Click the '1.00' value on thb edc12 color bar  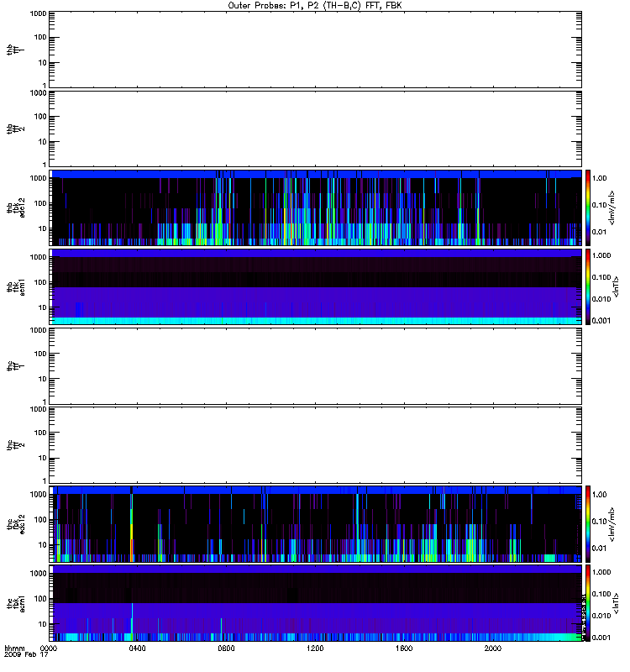pos(599,178)
